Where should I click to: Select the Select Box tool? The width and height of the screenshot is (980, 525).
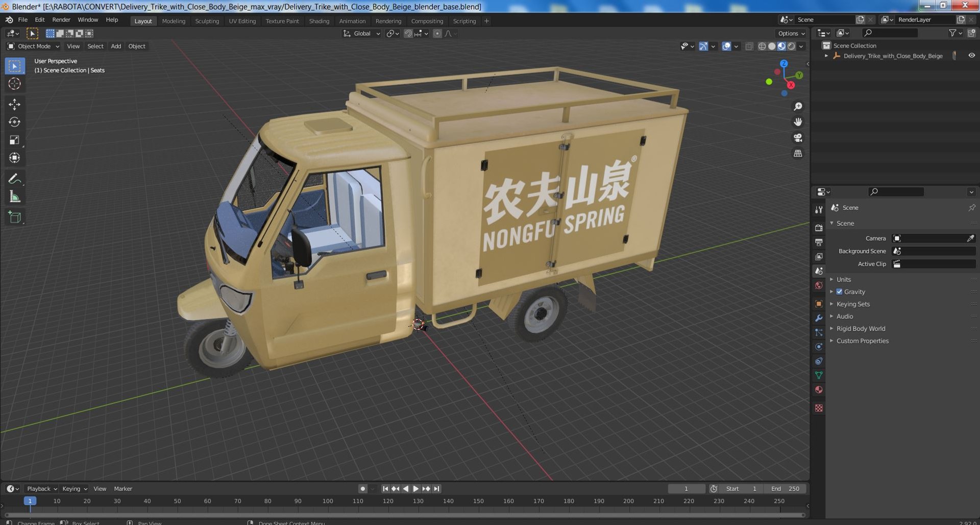[14, 66]
